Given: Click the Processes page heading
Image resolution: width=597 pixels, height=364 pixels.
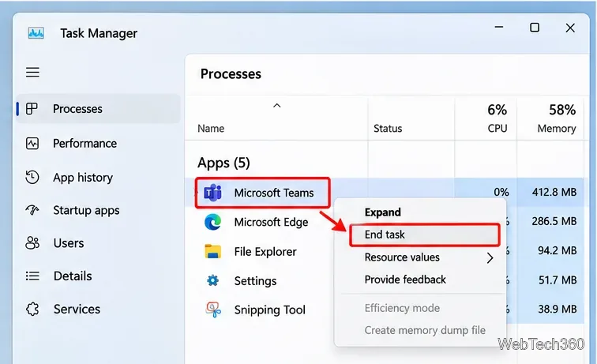Looking at the screenshot, I should [231, 74].
